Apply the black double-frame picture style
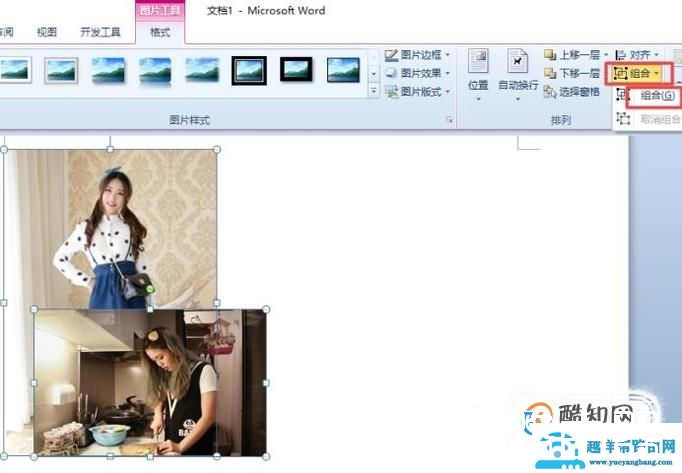This screenshot has height=473, width=682. pyautogui.click(x=249, y=70)
